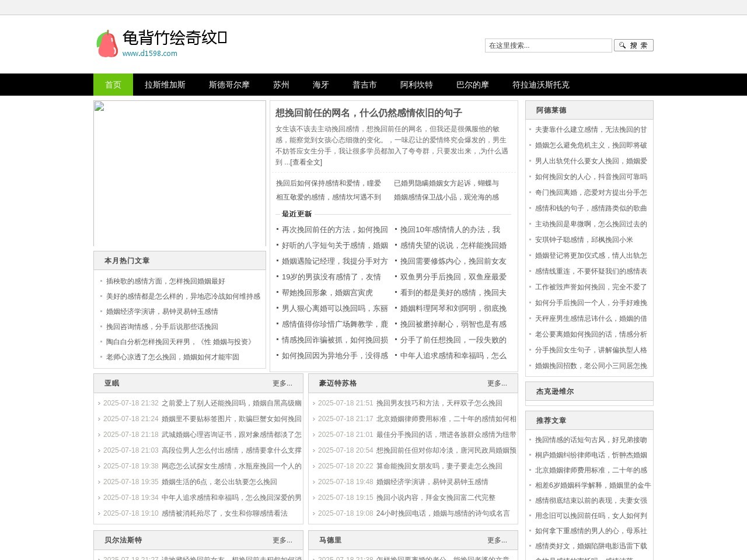Open the 符拉迪沃斯托克 navigation item
747x560 pixels.
pos(542,85)
